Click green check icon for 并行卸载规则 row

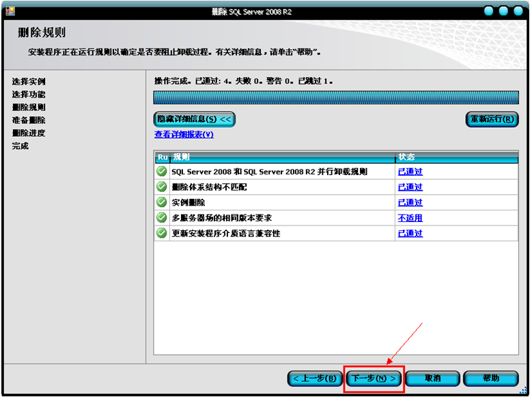tap(161, 171)
